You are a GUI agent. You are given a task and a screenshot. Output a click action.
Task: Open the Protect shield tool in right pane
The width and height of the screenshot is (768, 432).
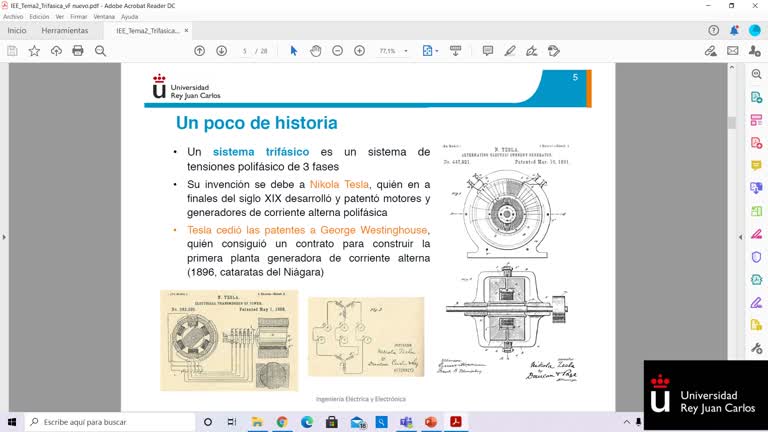pos(756,257)
